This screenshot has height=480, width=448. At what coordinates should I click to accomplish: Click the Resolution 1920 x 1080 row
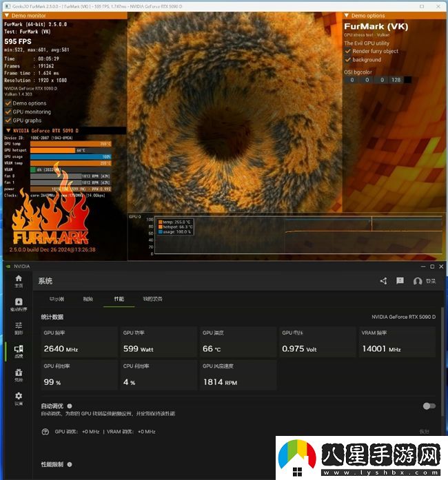[x=36, y=80]
